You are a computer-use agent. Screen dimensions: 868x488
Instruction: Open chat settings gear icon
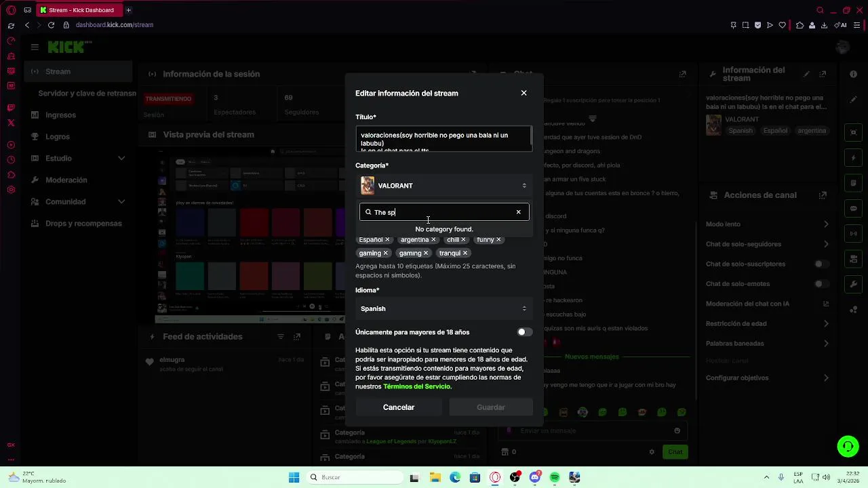pyautogui.click(x=652, y=451)
